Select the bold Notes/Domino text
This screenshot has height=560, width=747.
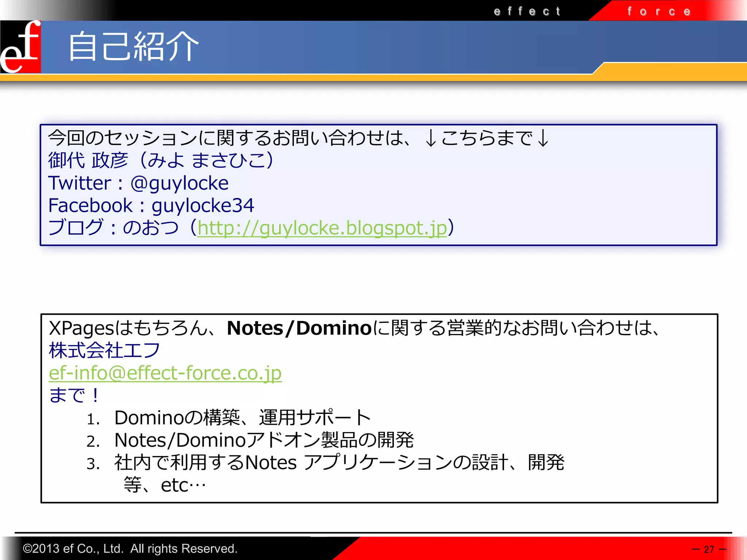[299, 328]
